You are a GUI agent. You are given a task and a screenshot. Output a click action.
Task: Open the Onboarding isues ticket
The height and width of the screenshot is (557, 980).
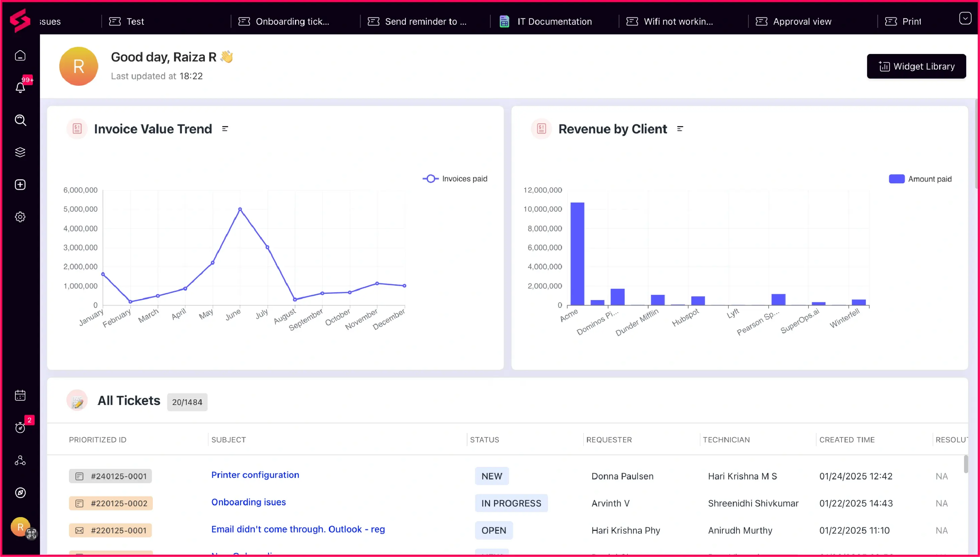248,502
